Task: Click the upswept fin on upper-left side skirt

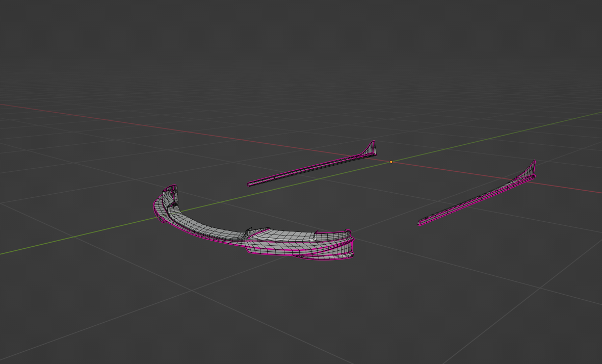Action: [371, 148]
